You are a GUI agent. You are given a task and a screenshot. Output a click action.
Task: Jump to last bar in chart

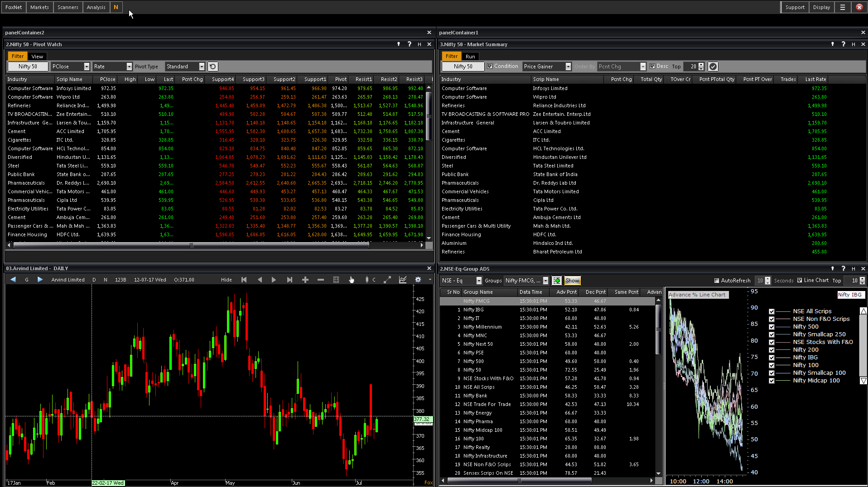pyautogui.click(x=289, y=280)
